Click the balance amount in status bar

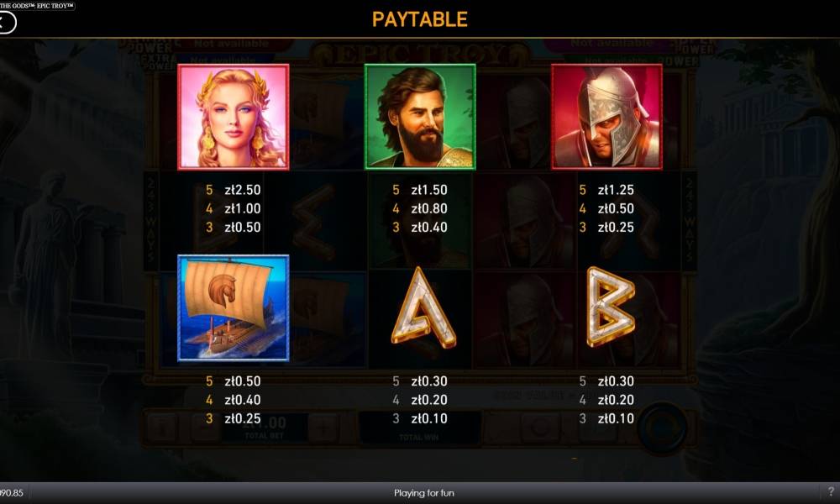(x=11, y=493)
